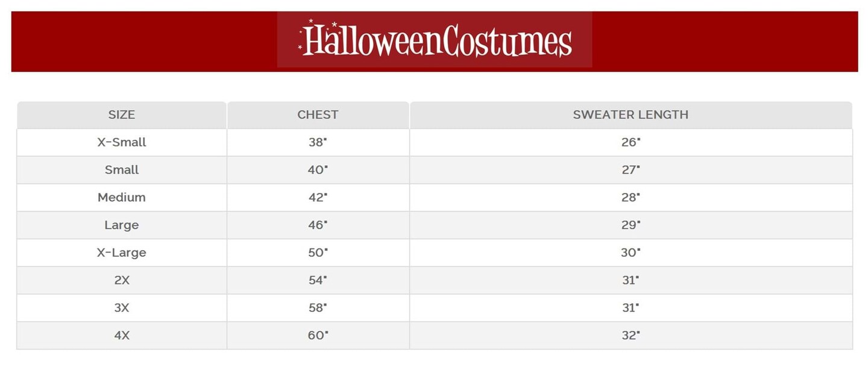
Task: Click the 60" chest measurement
Action: tap(318, 335)
